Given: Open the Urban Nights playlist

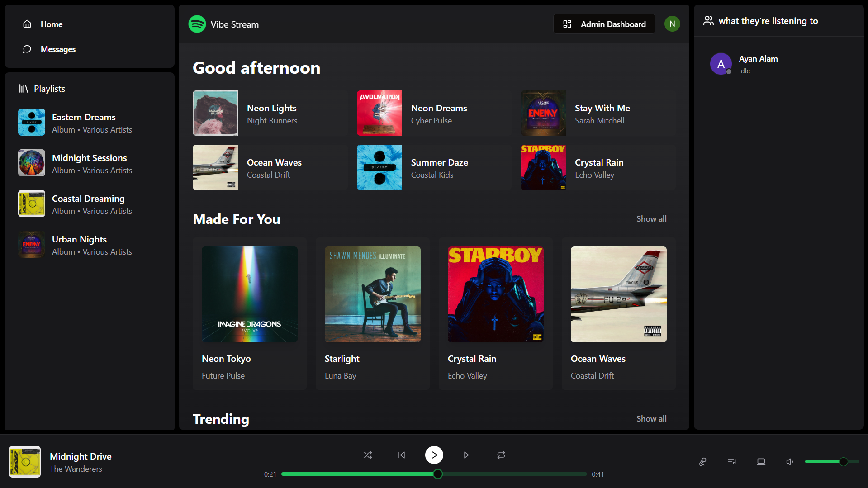Looking at the screenshot, I should [x=90, y=244].
